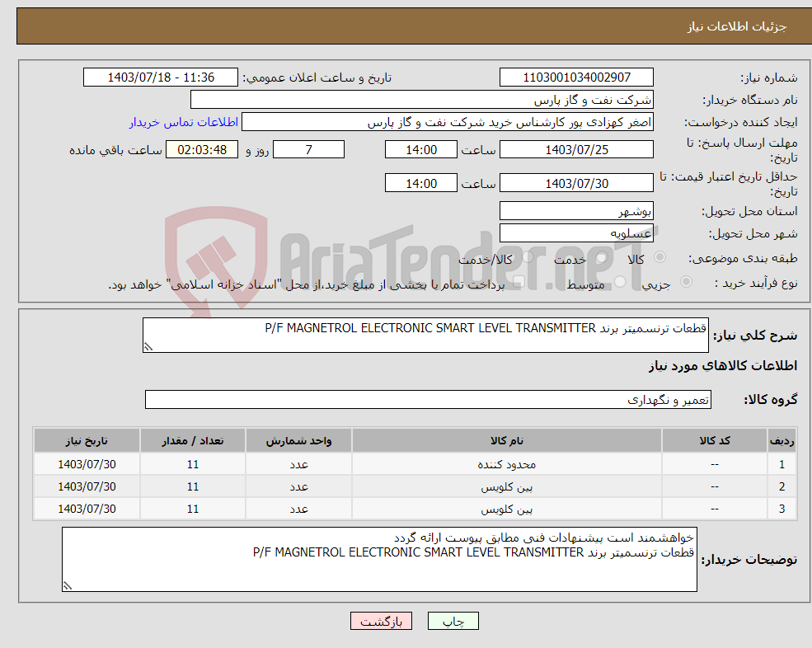Click the unit عدد in row 3
The height and width of the screenshot is (648, 812).
coord(298,509)
